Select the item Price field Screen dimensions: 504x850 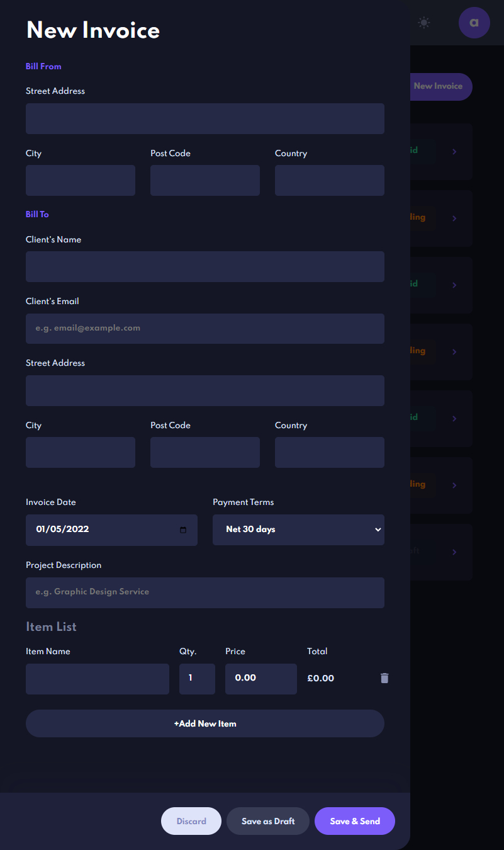[260, 679]
